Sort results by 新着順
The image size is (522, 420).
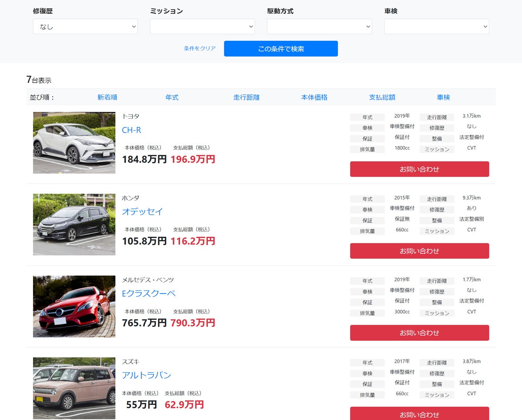107,97
